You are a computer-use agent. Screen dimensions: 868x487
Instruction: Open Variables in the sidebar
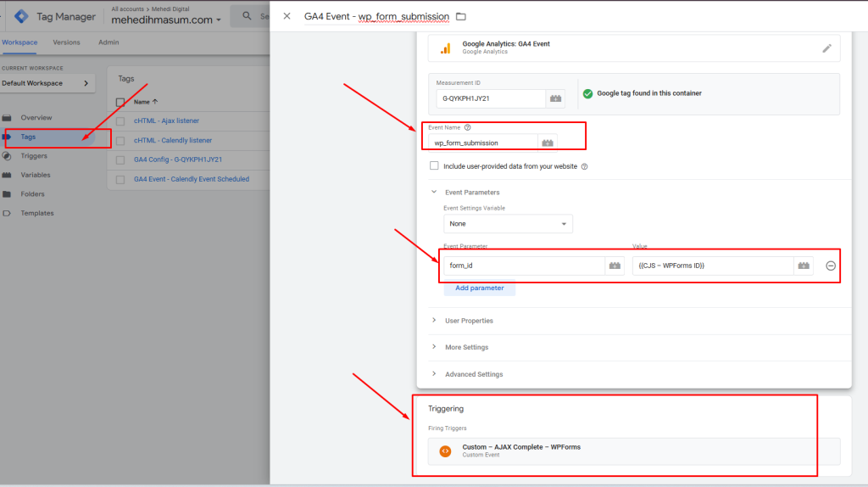tap(36, 175)
